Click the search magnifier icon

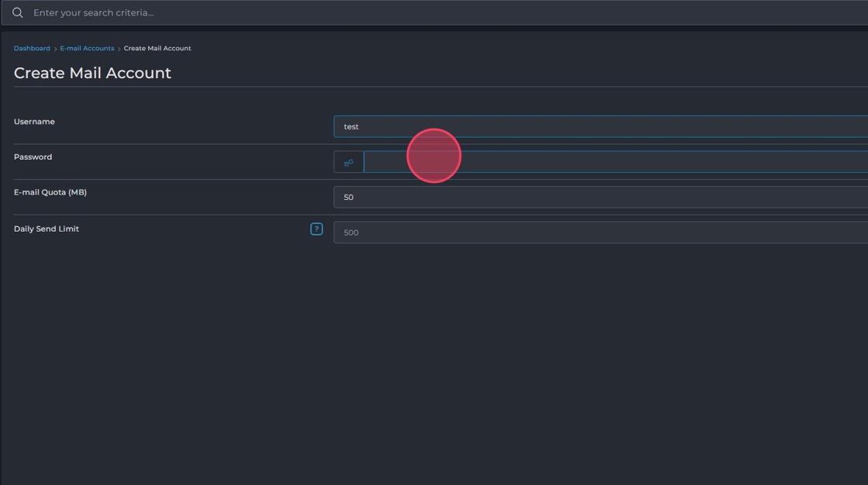point(17,13)
